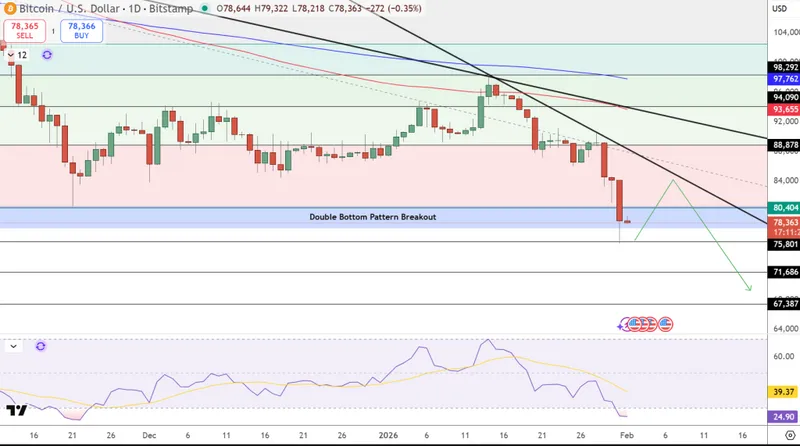The width and height of the screenshot is (800, 446).
Task: Click the yellow 39.37 RSI average label
Action: point(784,393)
